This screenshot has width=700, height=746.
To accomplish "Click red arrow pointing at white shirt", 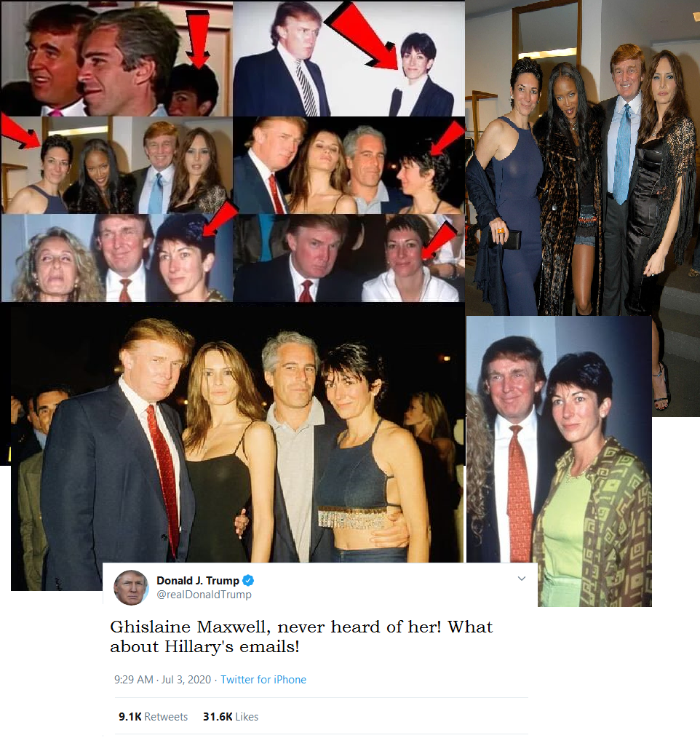I will pos(439,241).
